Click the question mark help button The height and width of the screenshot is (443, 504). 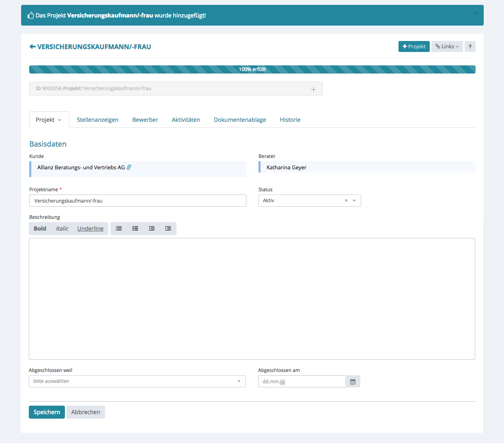470,47
